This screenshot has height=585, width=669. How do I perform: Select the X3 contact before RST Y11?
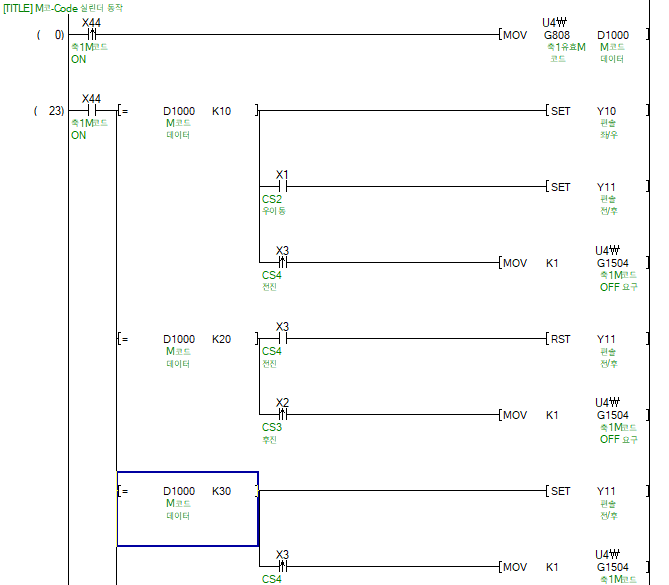[282, 339]
